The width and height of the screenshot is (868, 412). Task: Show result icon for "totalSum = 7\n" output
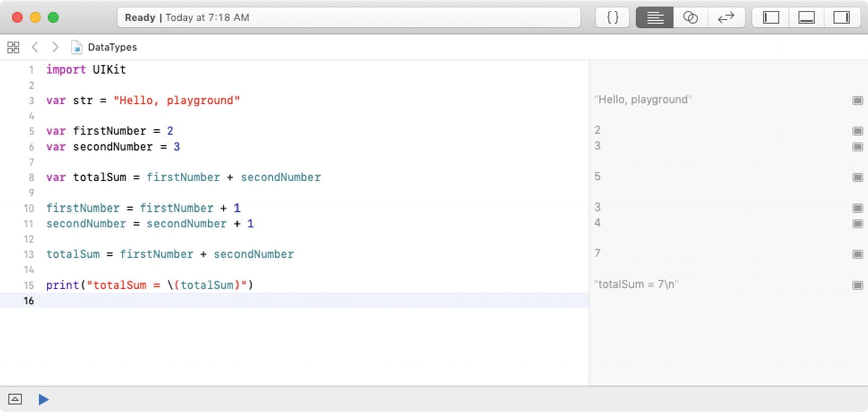click(858, 285)
